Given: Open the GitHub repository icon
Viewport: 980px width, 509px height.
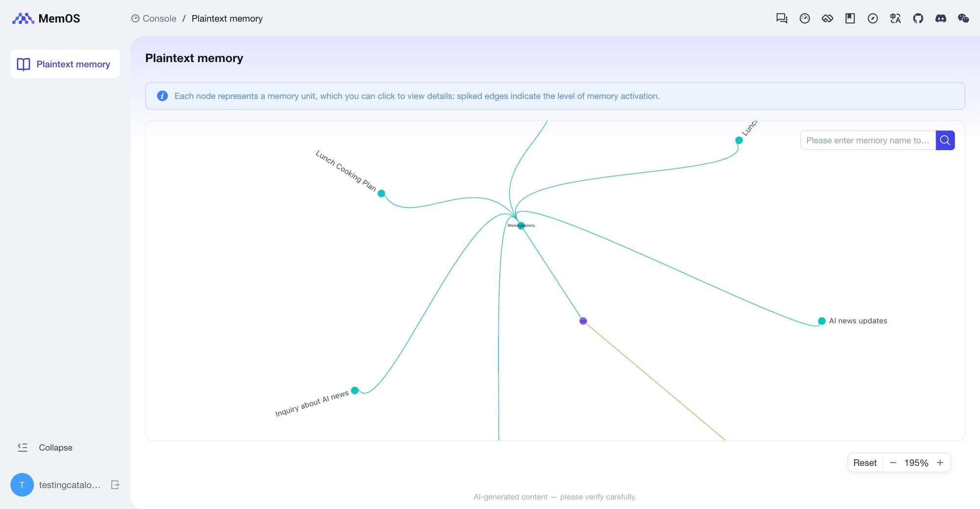Looking at the screenshot, I should click(918, 19).
